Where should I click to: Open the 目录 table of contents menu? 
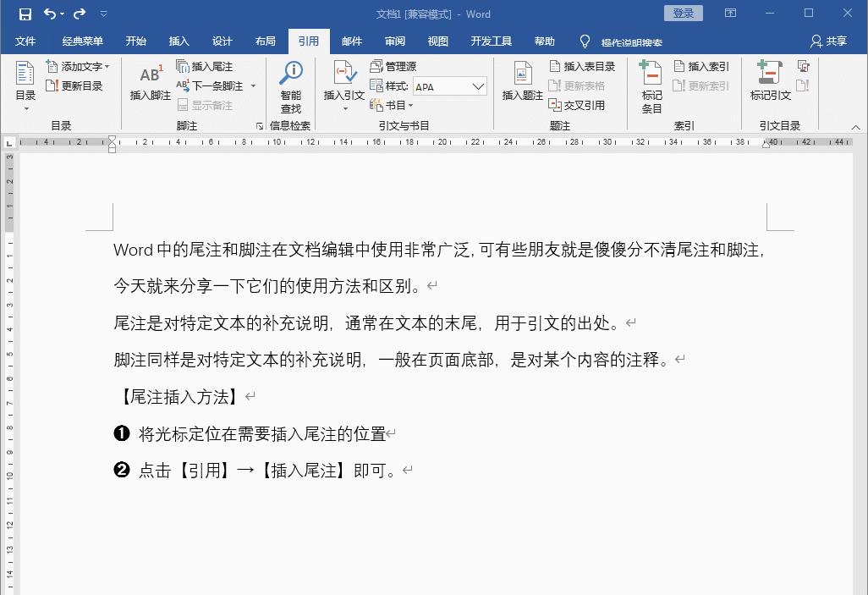(x=25, y=85)
